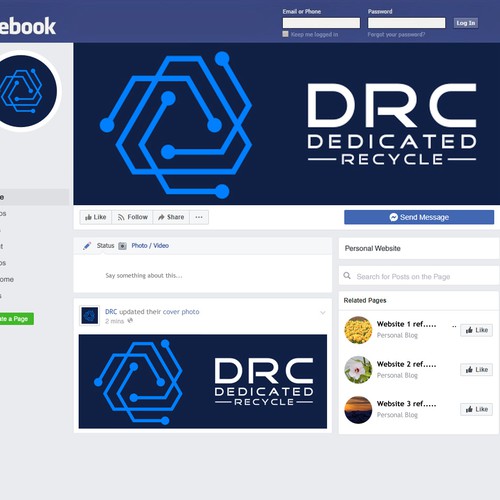
Task: Click the Messenger icon in Send Message
Action: tap(393, 217)
